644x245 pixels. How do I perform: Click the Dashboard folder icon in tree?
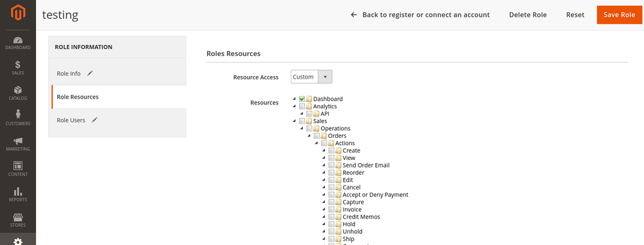(x=309, y=99)
